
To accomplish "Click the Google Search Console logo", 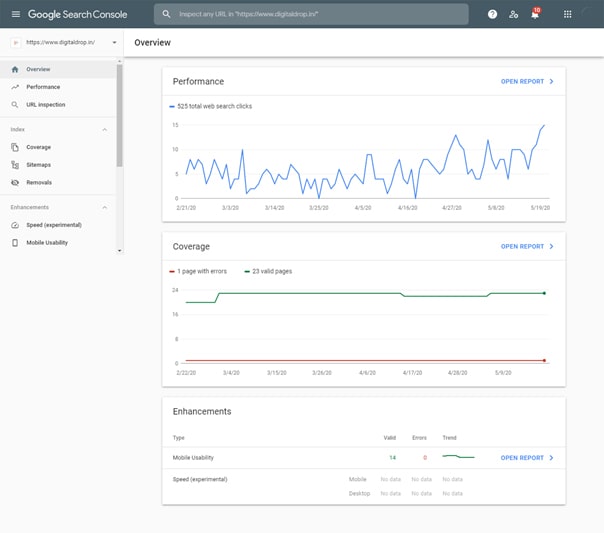I will tap(77, 14).
